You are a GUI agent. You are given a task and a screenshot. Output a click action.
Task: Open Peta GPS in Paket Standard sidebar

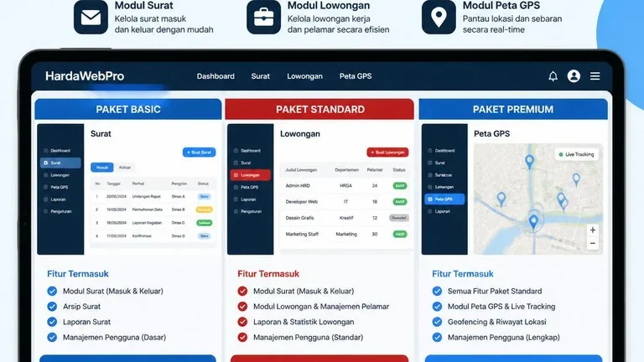tap(249, 187)
